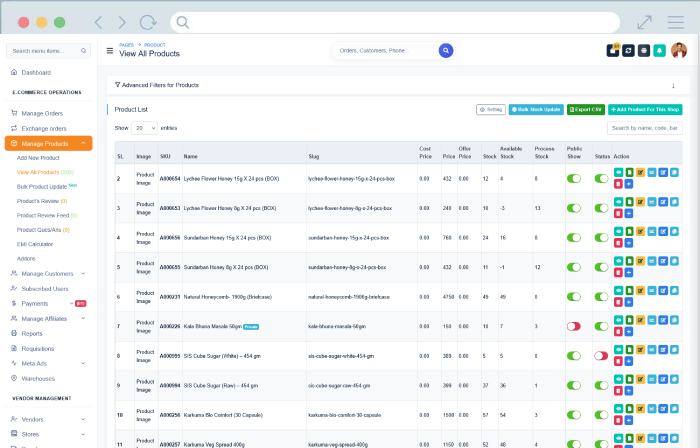Image resolution: width=700 pixels, height=448 pixels.
Task: Disable Public Show for Natural Honeycomb
Action: pyautogui.click(x=574, y=296)
